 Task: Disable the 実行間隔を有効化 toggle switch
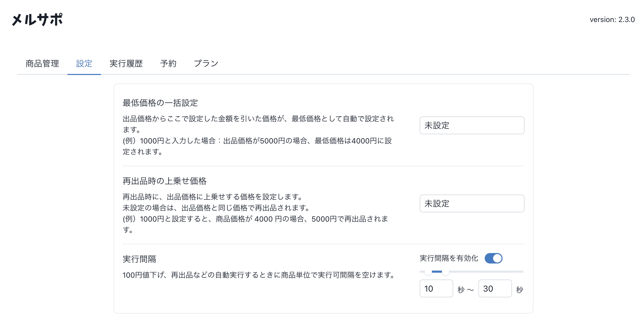pos(493,258)
